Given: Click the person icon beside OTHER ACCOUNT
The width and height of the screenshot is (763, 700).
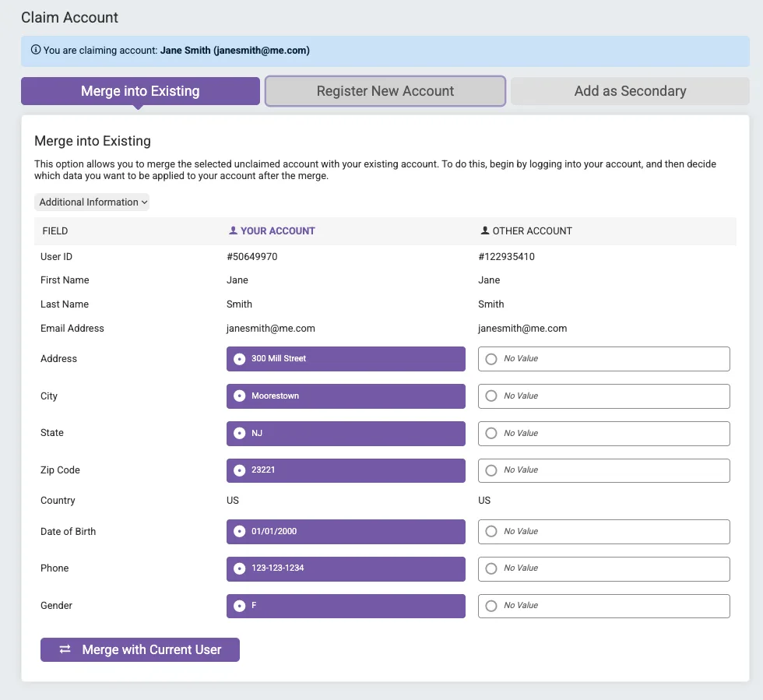Looking at the screenshot, I should (484, 230).
